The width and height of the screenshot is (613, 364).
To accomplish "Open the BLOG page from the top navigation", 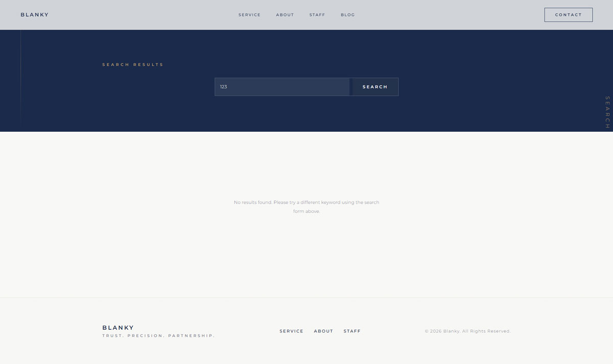I will (347, 15).
